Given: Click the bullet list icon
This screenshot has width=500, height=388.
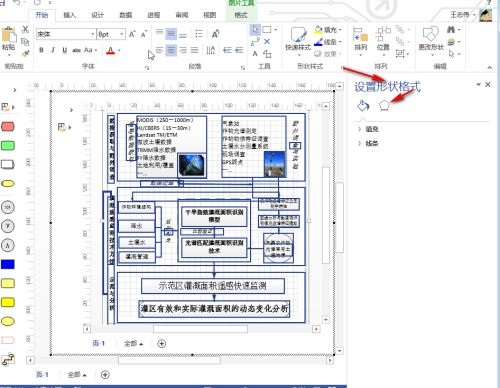Looking at the screenshot, I should click(199, 34).
